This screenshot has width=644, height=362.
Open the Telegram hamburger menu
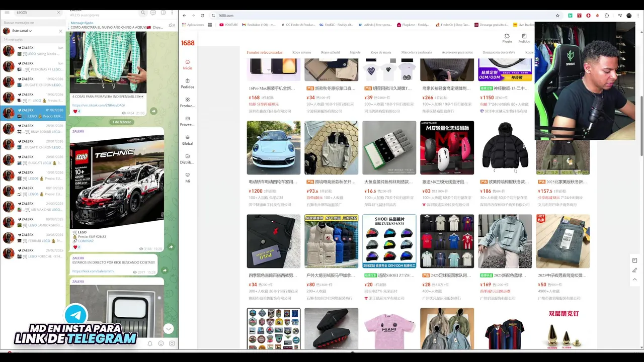(7, 12)
